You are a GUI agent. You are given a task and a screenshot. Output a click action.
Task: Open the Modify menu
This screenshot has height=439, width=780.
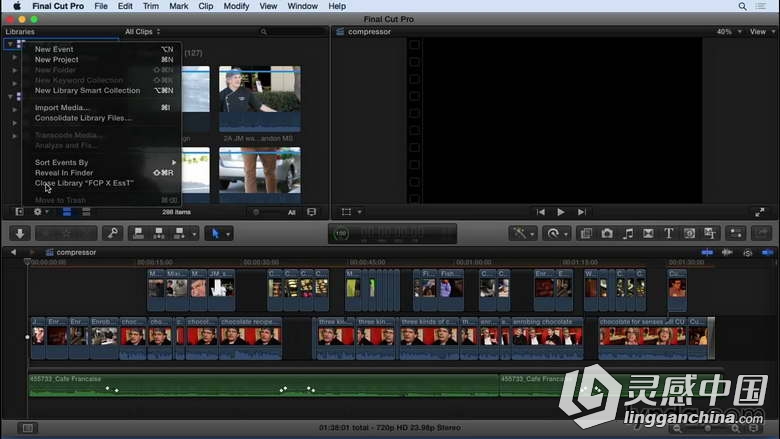pyautogui.click(x=236, y=6)
